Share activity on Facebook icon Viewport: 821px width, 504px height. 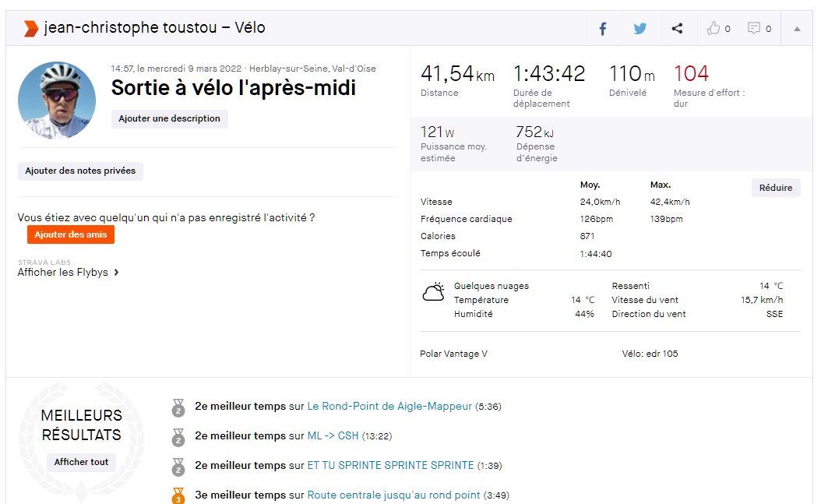pyautogui.click(x=603, y=29)
